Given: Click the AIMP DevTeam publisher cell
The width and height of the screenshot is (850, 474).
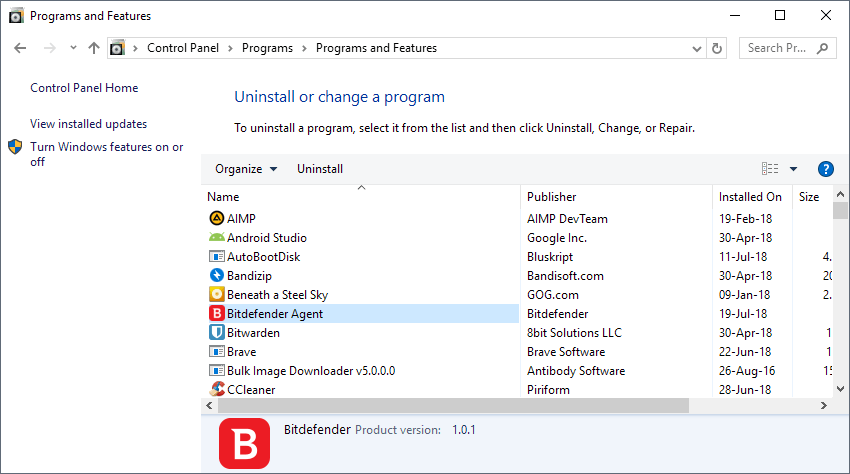Looking at the screenshot, I should (567, 219).
